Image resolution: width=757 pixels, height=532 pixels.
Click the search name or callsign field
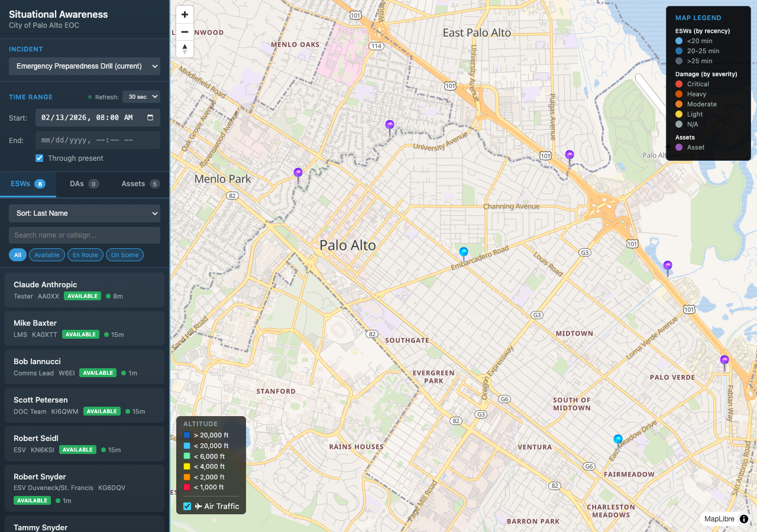[x=84, y=235]
